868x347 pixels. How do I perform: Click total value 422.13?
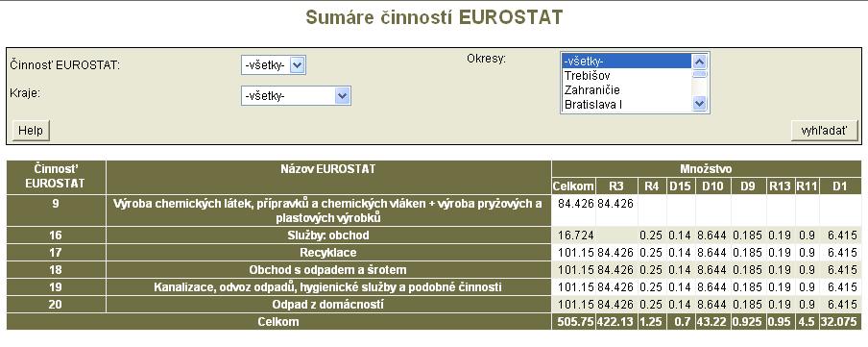point(615,321)
